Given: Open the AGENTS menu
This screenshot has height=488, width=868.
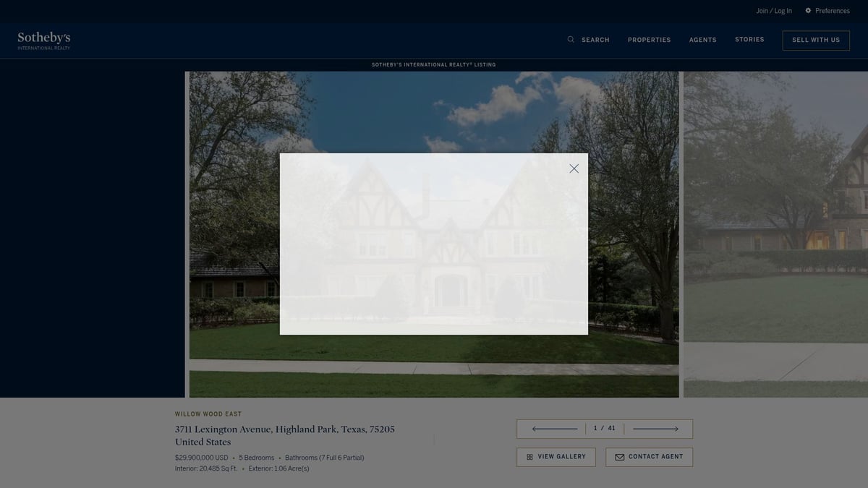Looking at the screenshot, I should click(702, 40).
